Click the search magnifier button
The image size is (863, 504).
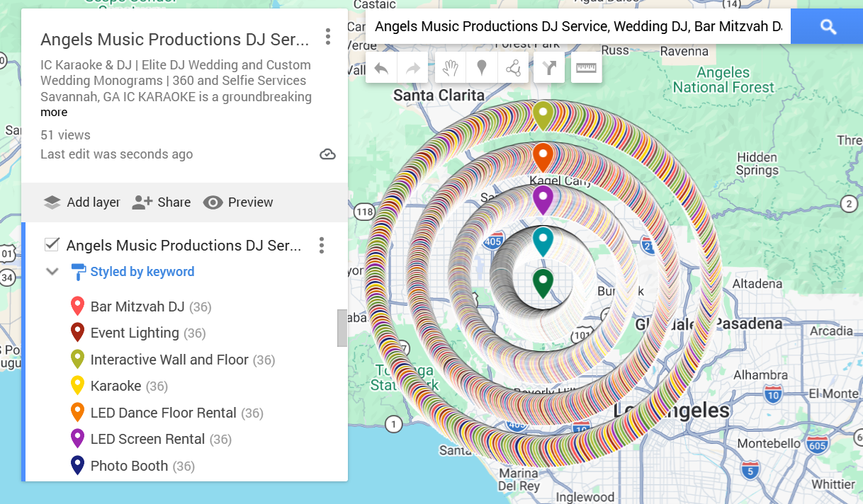[826, 25]
